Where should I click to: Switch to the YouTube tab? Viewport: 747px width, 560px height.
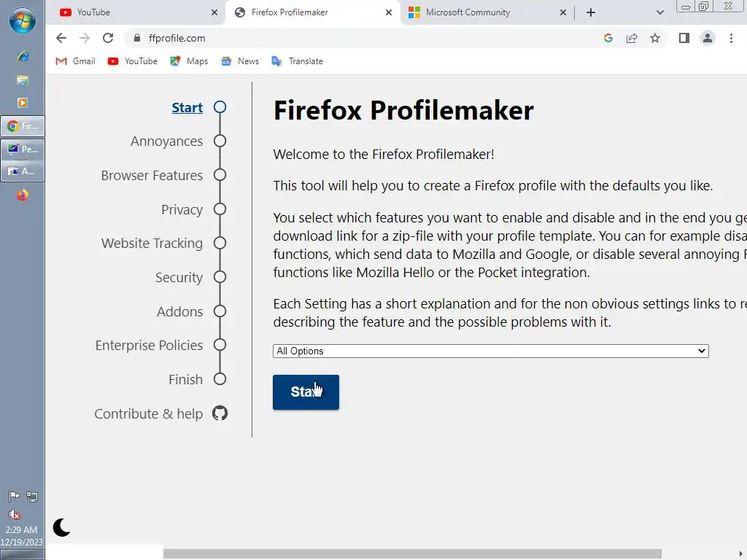tap(136, 12)
